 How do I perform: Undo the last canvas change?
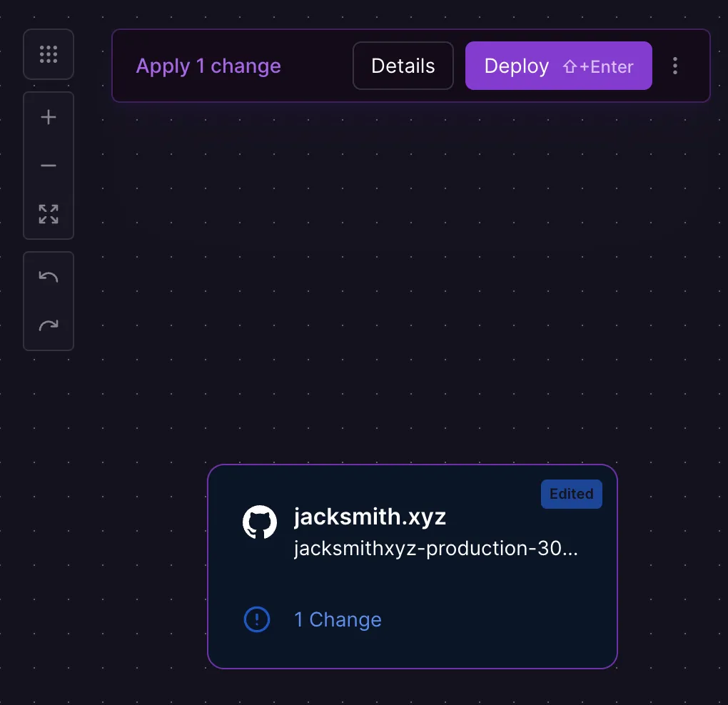(49, 277)
